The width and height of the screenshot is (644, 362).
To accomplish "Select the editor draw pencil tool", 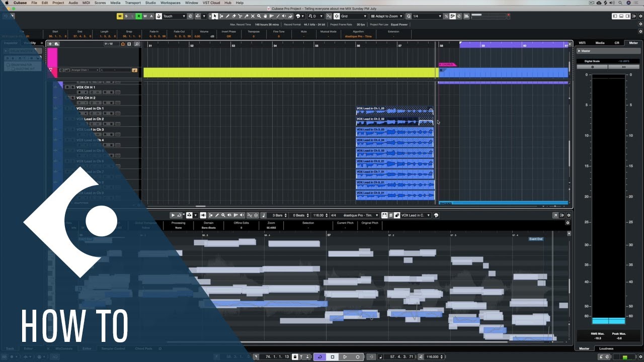I will (x=217, y=215).
